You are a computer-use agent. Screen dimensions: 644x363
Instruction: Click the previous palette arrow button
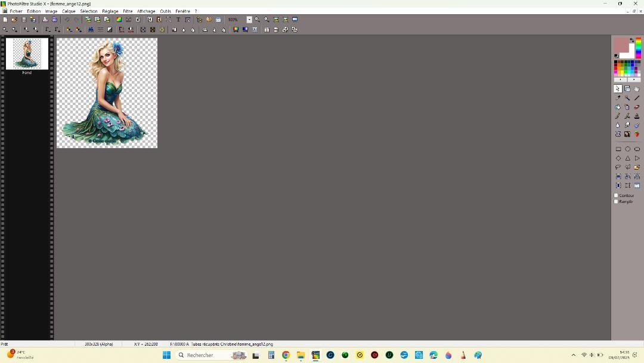pyautogui.click(x=621, y=79)
